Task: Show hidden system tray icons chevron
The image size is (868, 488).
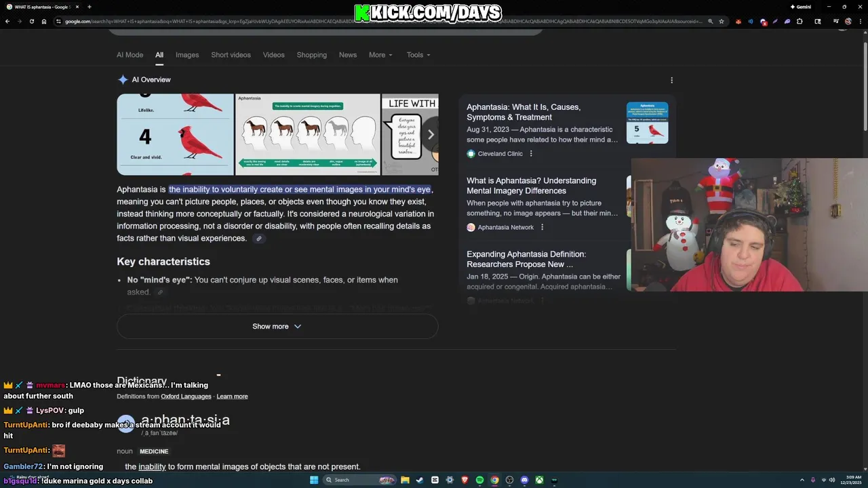Action: pos(801,480)
